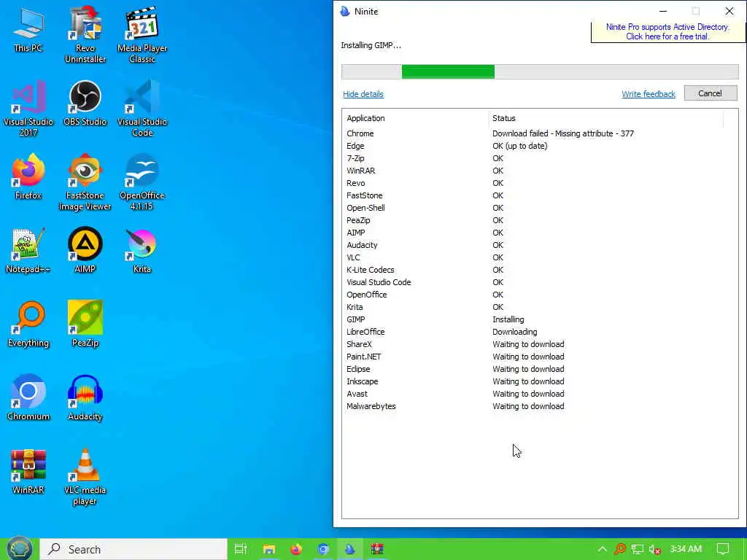Click the installation progress bar
Screen dimensions: 747x560
pyautogui.click(x=540, y=72)
